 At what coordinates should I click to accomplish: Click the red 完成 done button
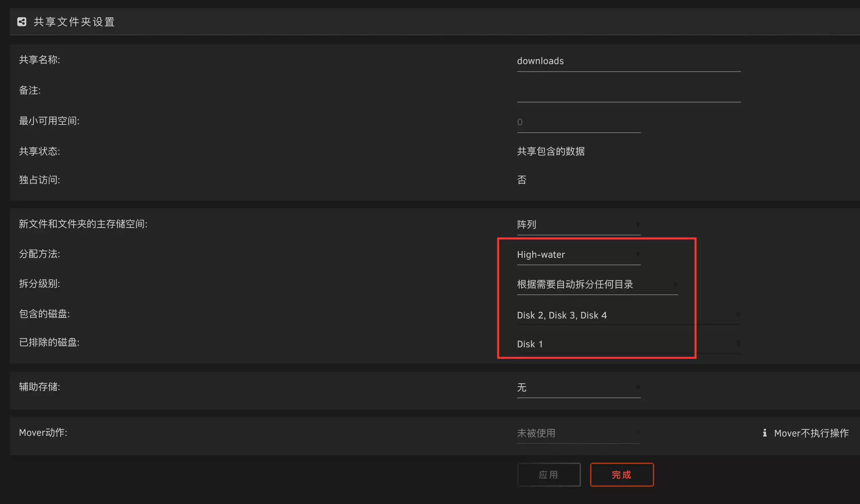click(x=622, y=474)
